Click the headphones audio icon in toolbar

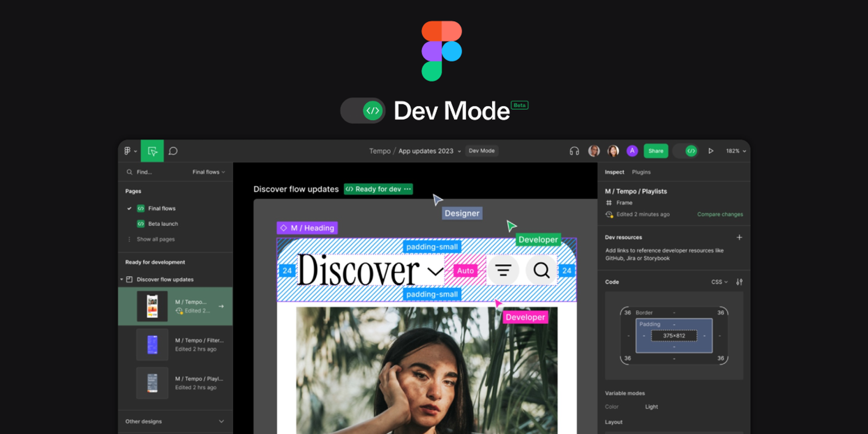tap(574, 151)
